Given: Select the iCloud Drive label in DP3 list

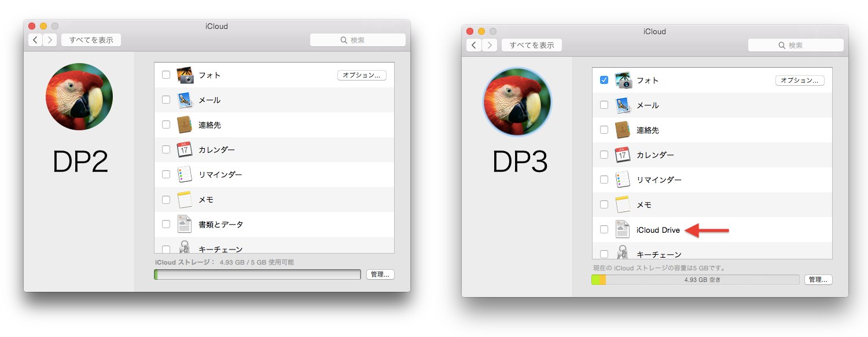Looking at the screenshot, I should tap(658, 230).
